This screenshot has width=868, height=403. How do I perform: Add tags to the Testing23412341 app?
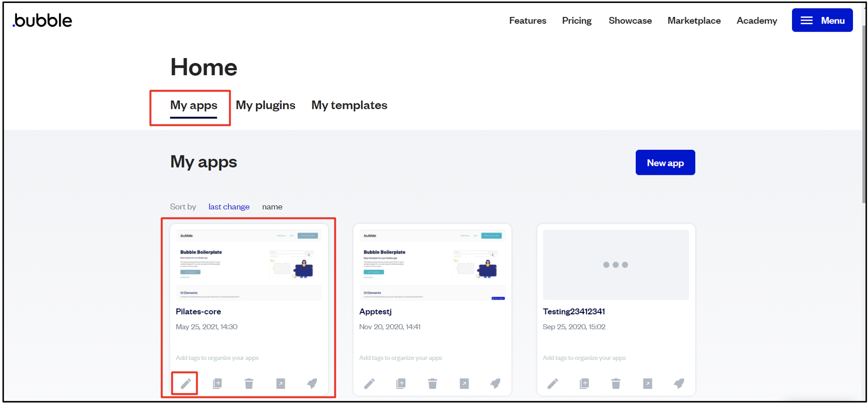584,358
